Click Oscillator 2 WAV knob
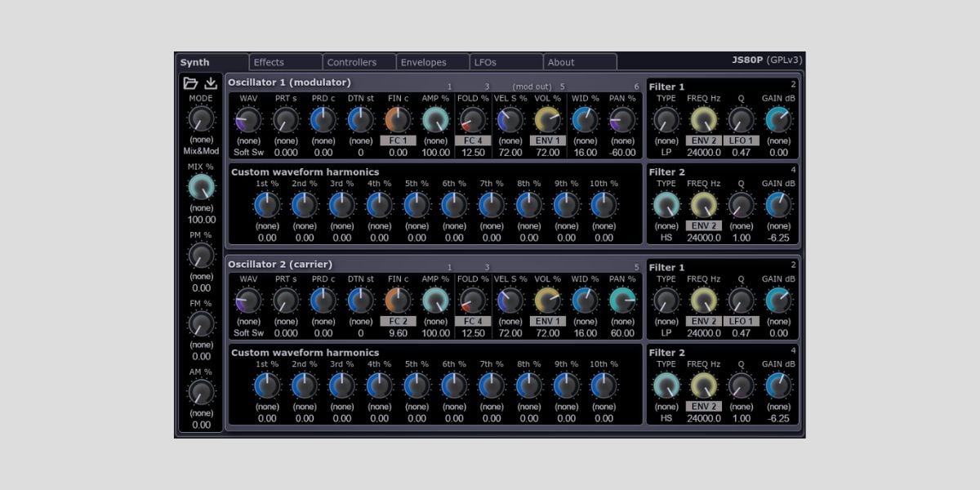This screenshot has height=490, width=980. [248, 301]
